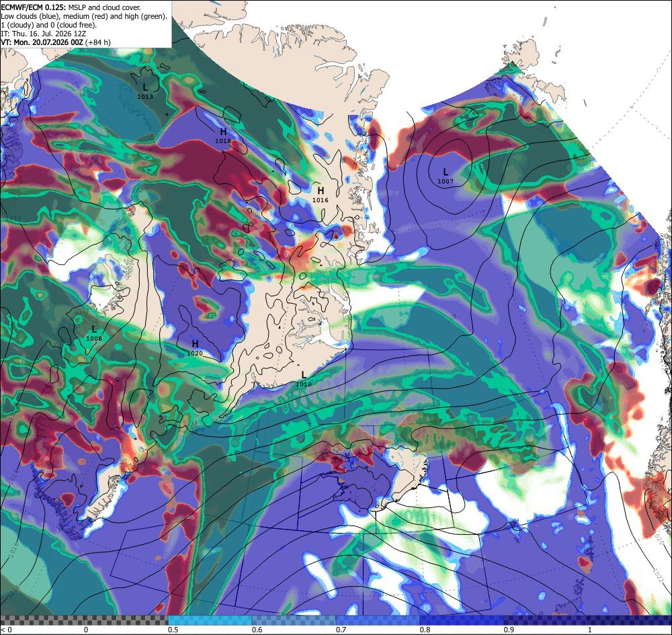Click the isobar label "1012" at left edge
This screenshot has height=635, width=672.
(x=14, y=219)
